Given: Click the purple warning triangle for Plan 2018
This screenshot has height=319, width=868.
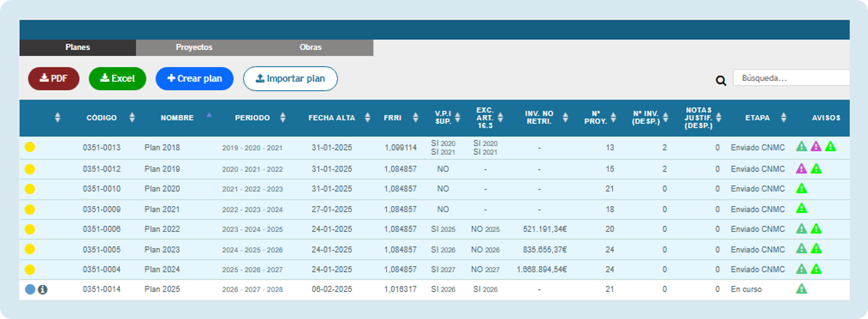Looking at the screenshot, I should pyautogui.click(x=816, y=147).
